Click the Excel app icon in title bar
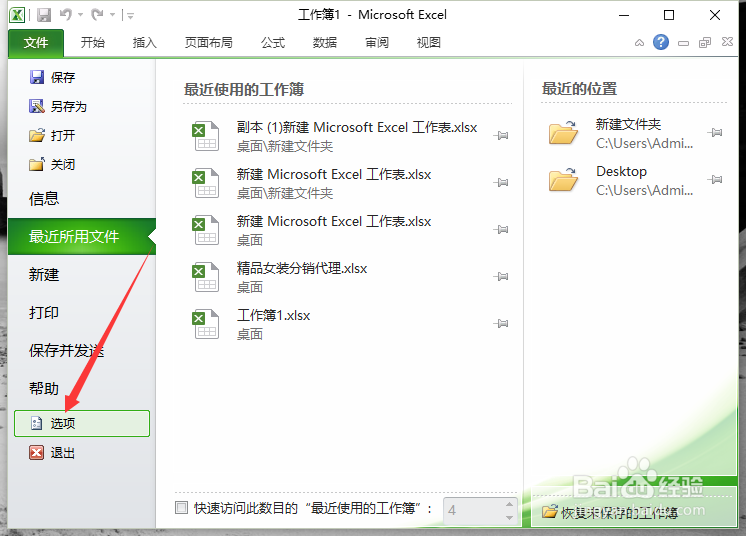746x536 pixels. pos(17,15)
